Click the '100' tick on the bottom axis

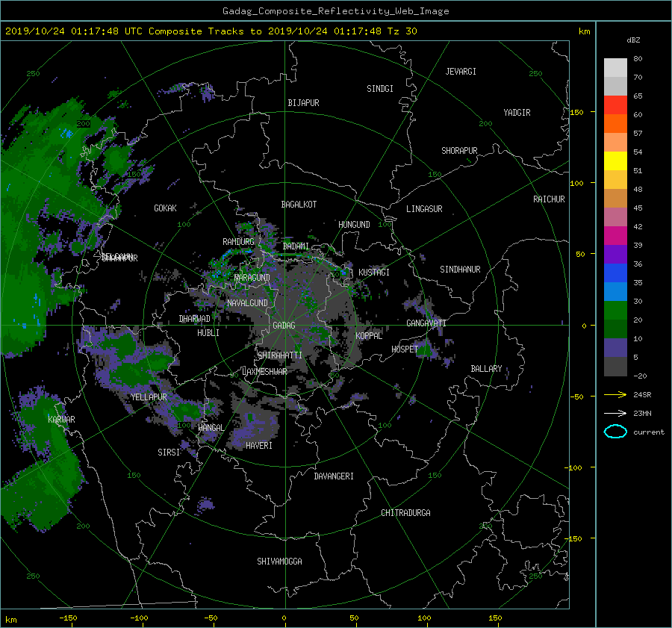pos(424,618)
